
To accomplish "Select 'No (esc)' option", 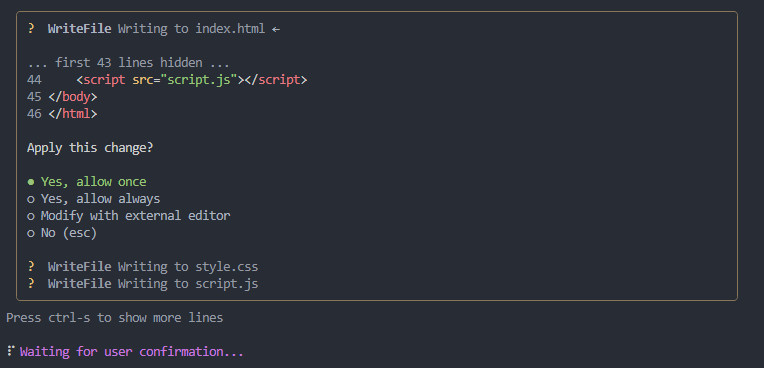I will (62, 233).
